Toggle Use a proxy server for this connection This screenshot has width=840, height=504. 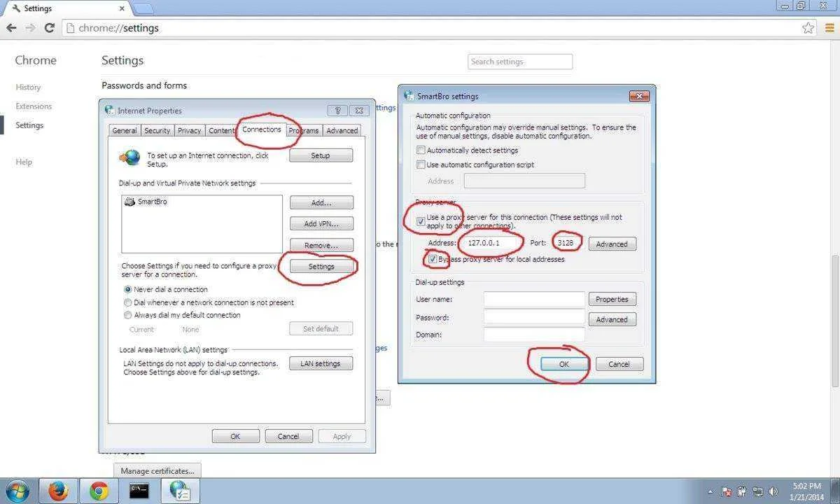[x=421, y=221]
